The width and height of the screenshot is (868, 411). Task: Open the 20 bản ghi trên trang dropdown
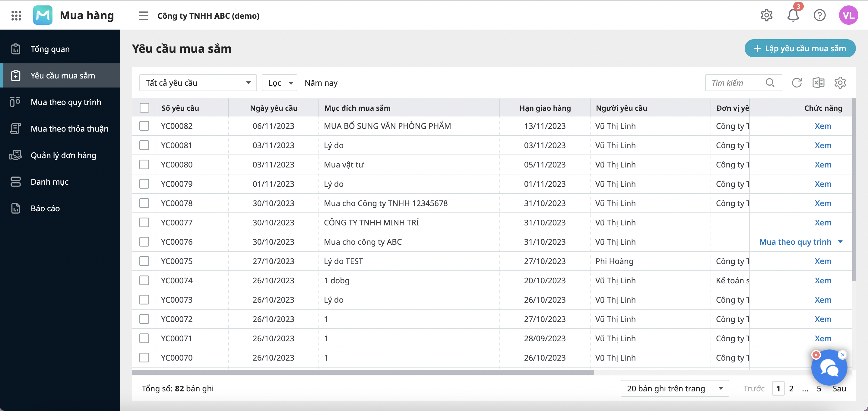click(675, 388)
